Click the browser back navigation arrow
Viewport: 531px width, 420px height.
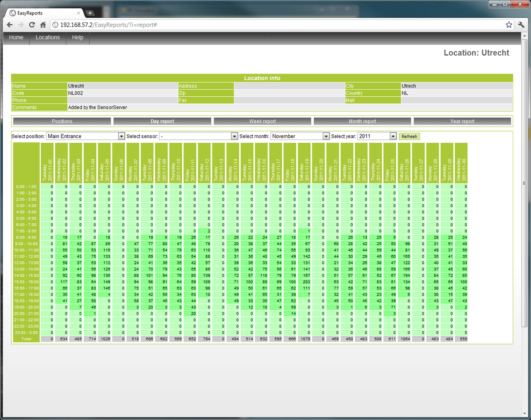click(10, 24)
